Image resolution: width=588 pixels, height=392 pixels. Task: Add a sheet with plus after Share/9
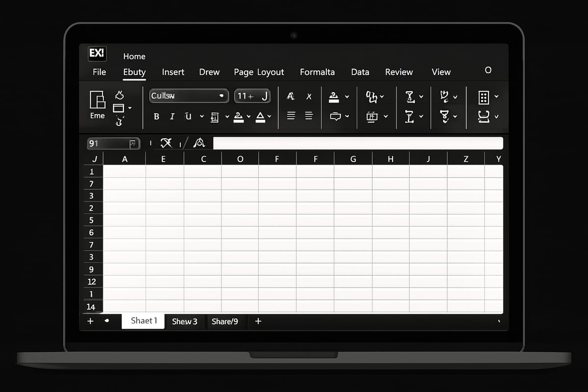(x=258, y=321)
